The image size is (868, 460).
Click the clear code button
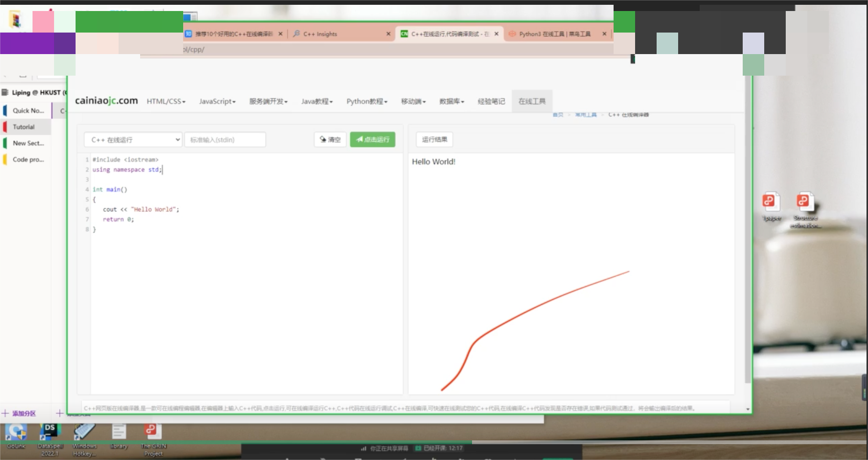(330, 139)
